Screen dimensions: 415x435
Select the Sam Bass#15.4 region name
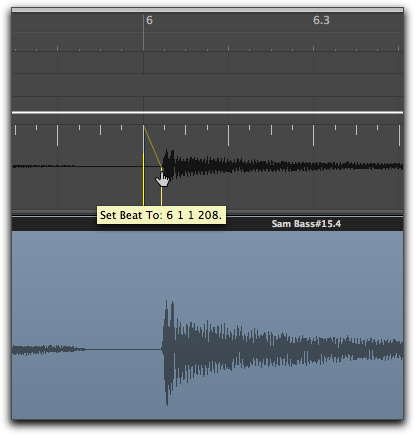coord(306,224)
